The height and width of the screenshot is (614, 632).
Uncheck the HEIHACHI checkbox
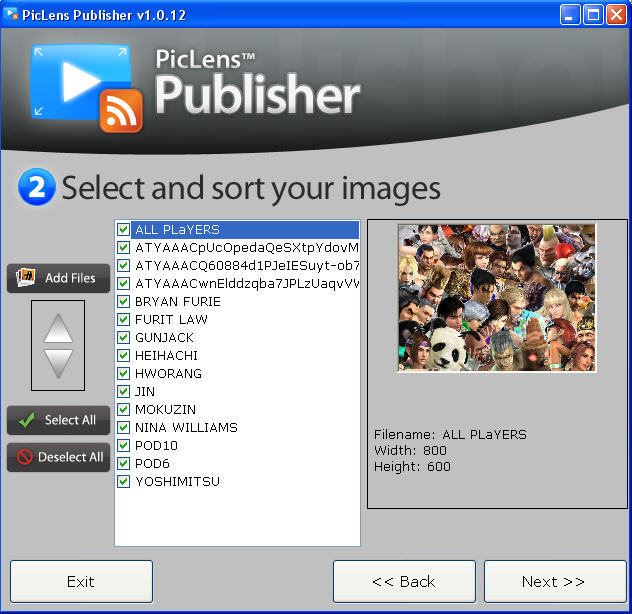tap(123, 355)
